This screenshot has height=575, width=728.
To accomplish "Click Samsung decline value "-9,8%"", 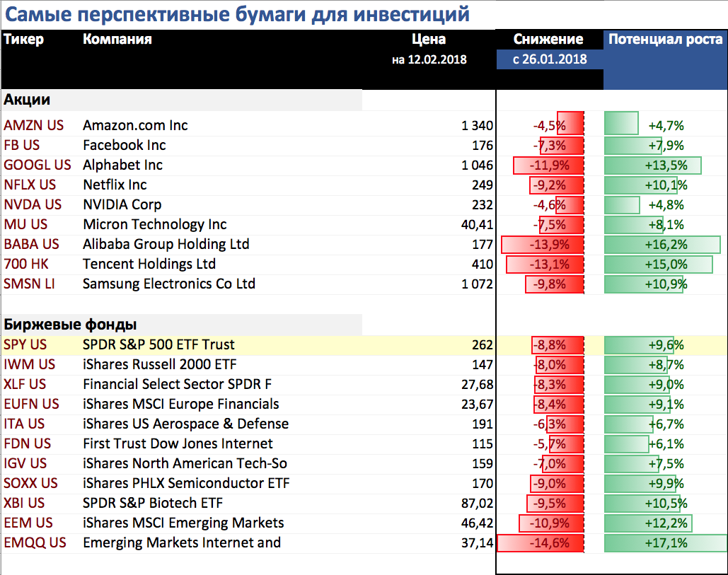I will point(549,284).
